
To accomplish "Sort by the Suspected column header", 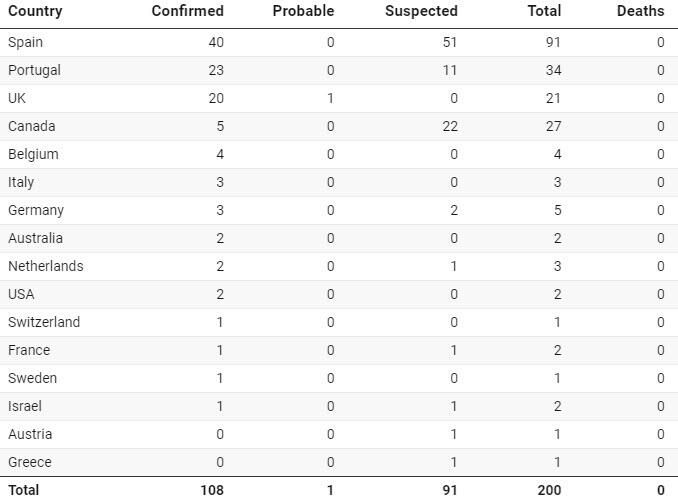I will (421, 12).
